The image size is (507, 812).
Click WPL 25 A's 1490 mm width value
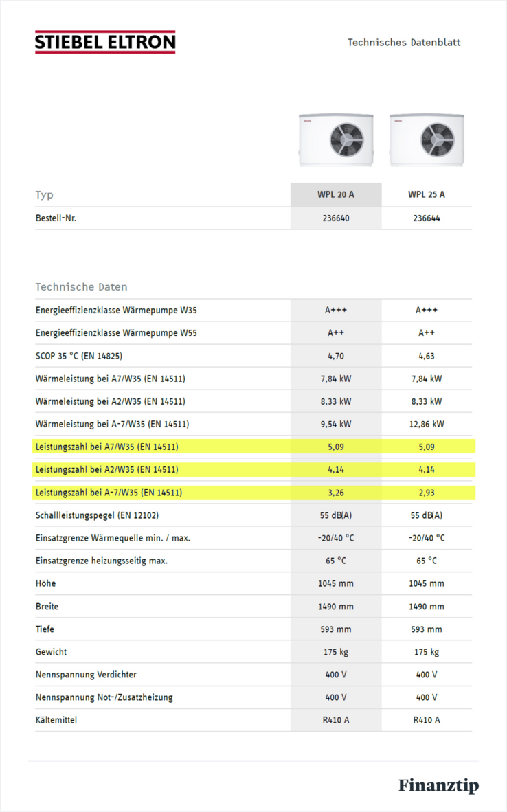[427, 607]
